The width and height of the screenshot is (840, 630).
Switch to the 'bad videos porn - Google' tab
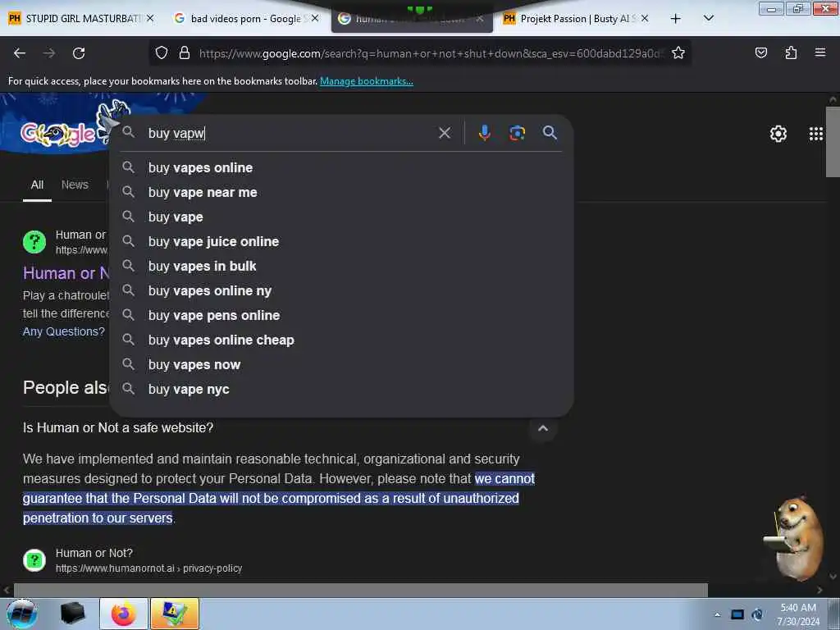coord(245,19)
